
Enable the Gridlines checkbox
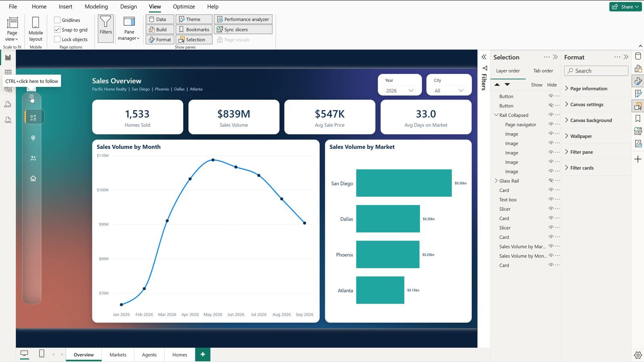tap(57, 20)
